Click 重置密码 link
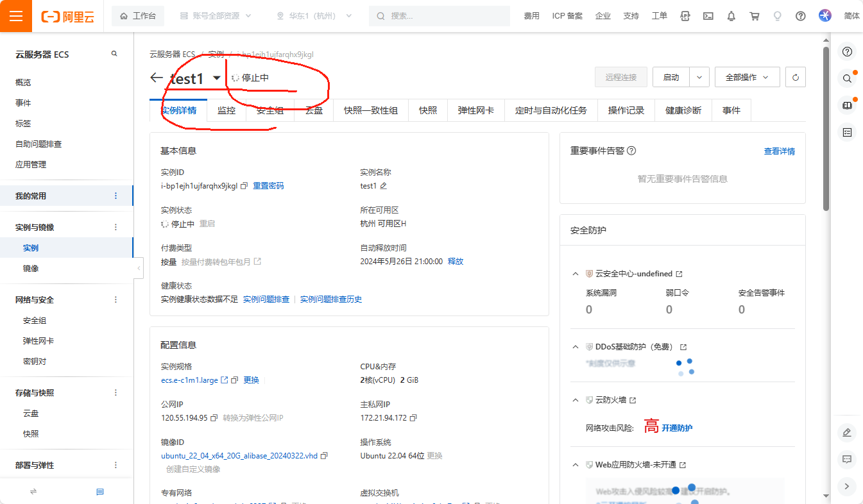863x504 pixels. tap(268, 186)
